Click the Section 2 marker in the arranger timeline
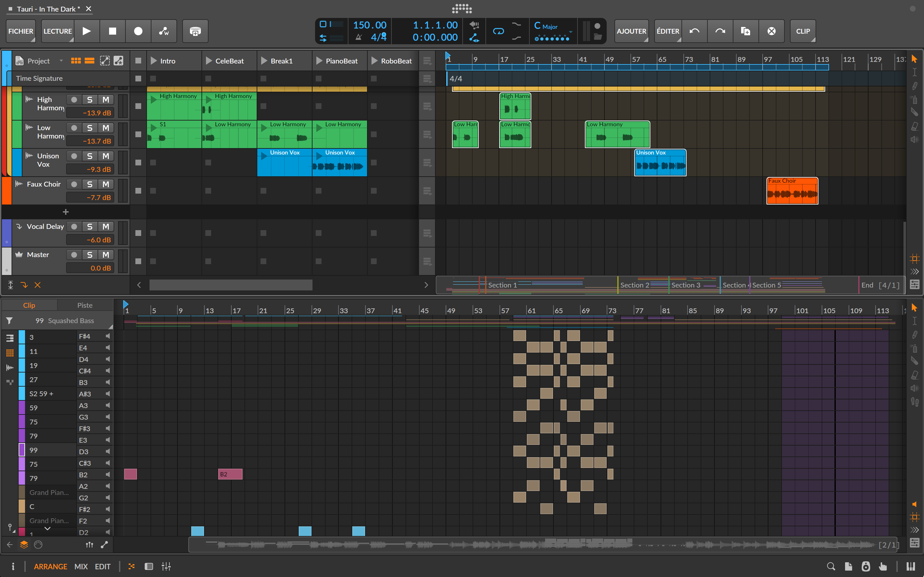The image size is (924, 577). (x=635, y=285)
